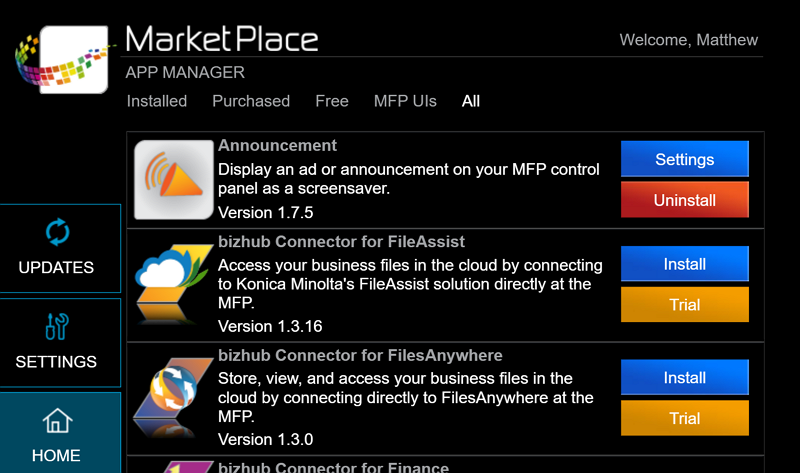Select the Announcement app megaphone icon
The width and height of the screenshot is (800, 473).
point(173,180)
